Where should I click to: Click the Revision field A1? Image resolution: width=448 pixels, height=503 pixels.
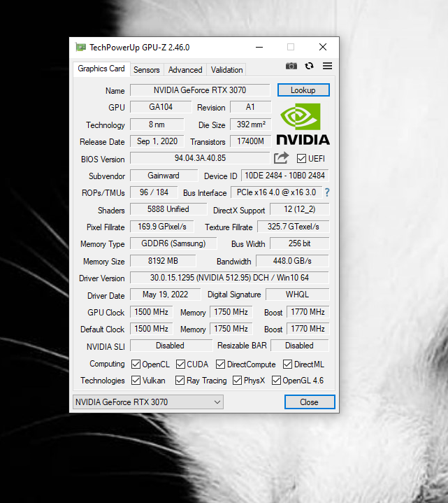251,107
